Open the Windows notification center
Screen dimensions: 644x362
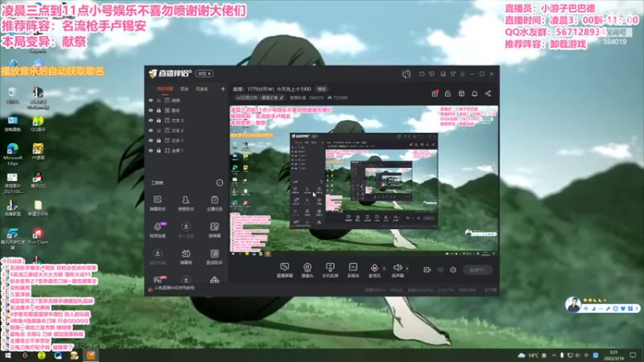[x=633, y=356]
